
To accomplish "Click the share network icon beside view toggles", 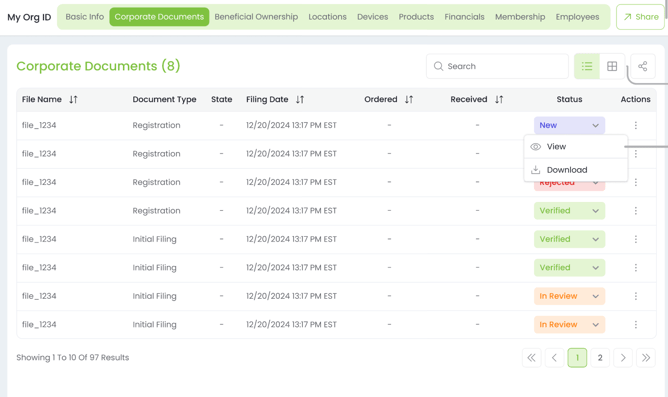I will click(x=642, y=66).
